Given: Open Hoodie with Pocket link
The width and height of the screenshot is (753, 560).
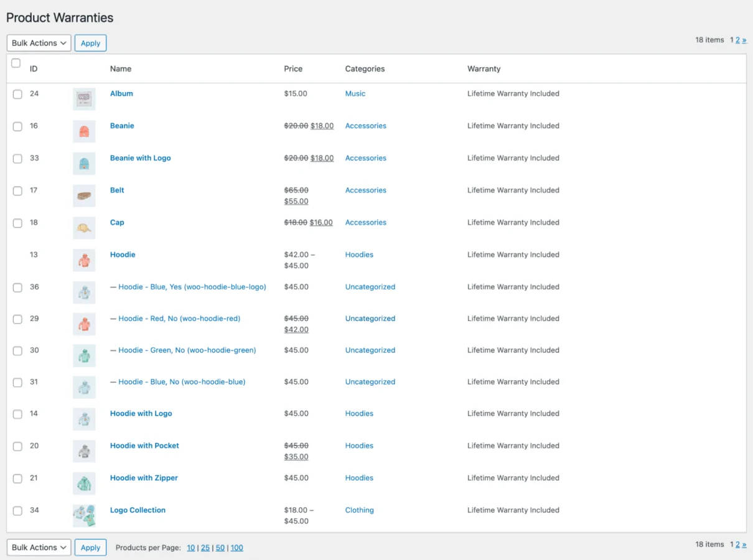Looking at the screenshot, I should click(x=144, y=446).
